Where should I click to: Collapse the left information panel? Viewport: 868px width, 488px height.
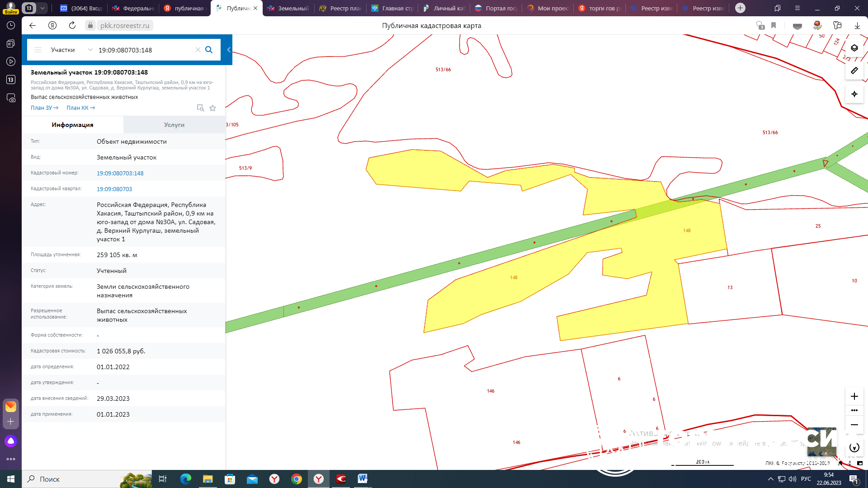pyautogui.click(x=229, y=50)
